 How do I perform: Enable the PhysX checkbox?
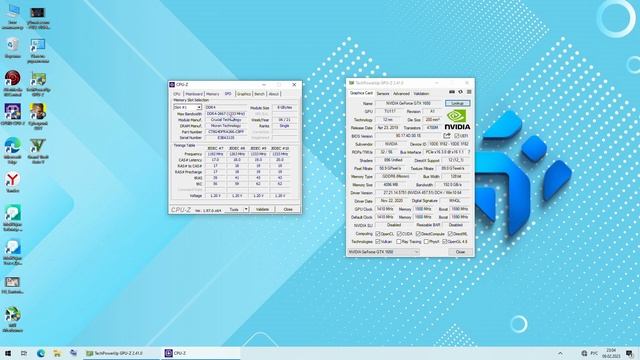click(x=426, y=242)
